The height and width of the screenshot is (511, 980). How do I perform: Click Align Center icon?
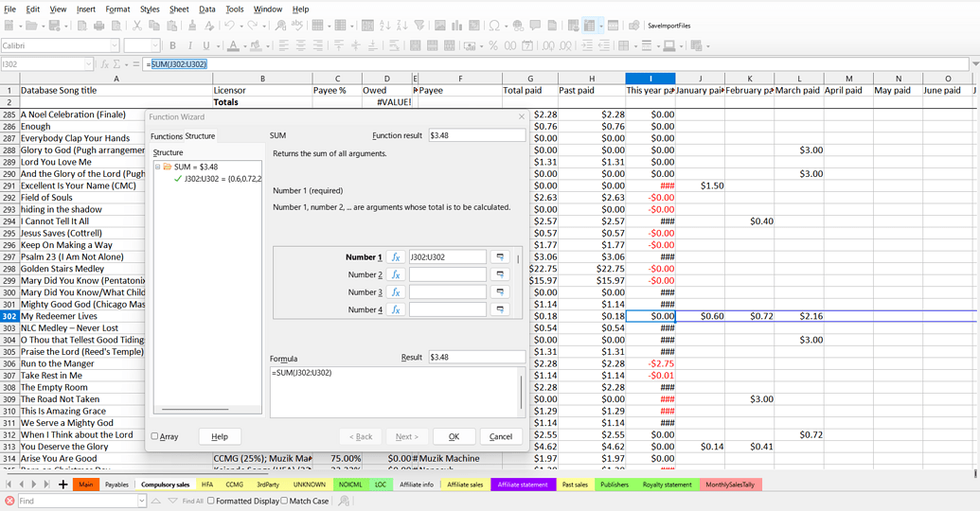click(300, 45)
